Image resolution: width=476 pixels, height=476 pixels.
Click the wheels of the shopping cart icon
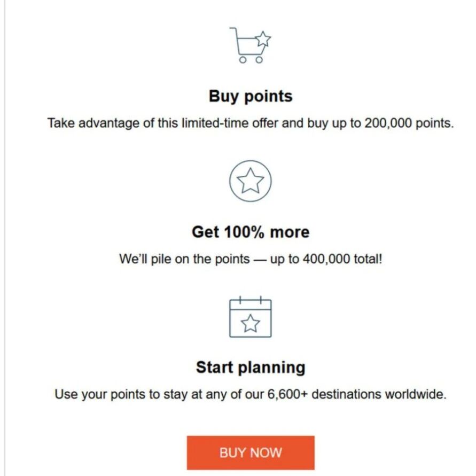[251, 60]
